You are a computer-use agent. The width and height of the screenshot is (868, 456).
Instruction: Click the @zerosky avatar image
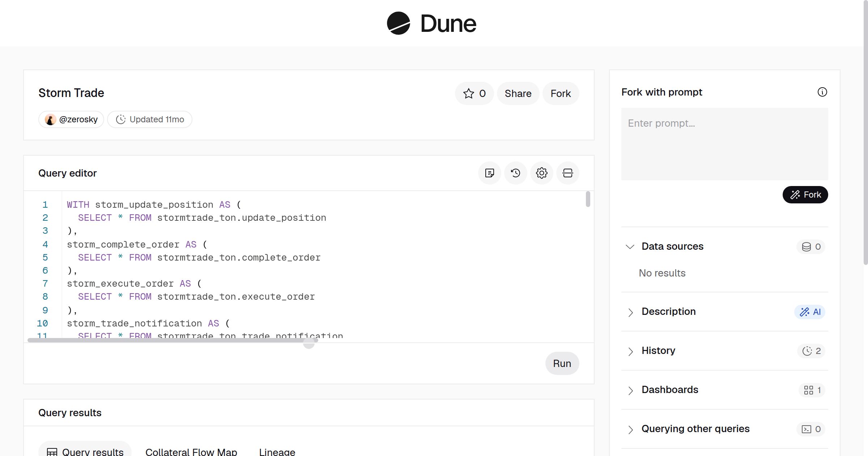pos(50,119)
